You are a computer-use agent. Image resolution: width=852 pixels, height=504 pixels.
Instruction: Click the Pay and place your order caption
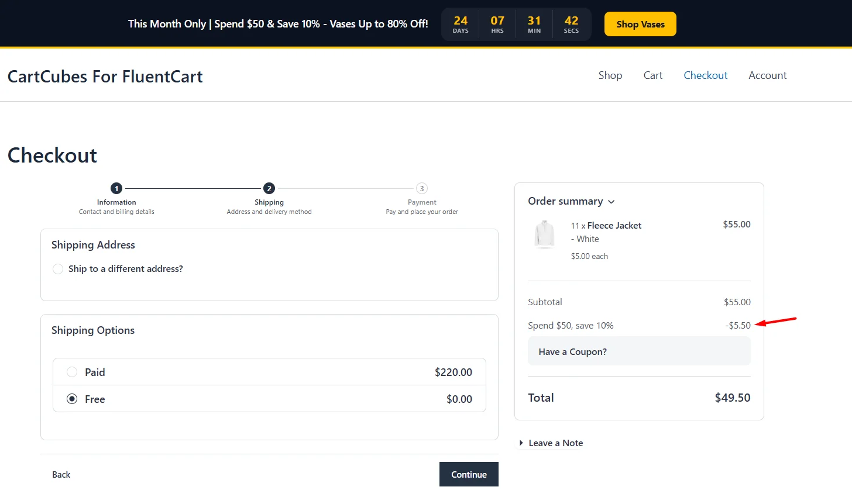[x=422, y=212]
